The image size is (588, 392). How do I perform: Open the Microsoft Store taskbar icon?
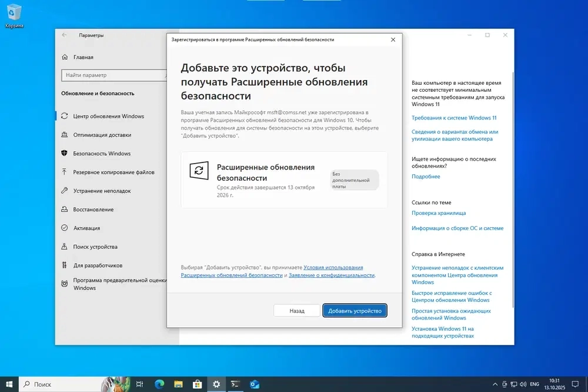coord(197,384)
